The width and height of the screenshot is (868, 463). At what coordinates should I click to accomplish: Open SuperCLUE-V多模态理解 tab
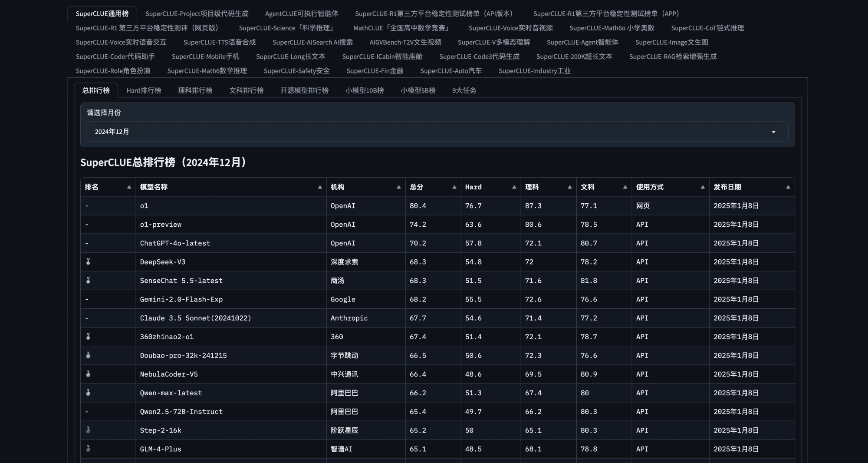(494, 42)
